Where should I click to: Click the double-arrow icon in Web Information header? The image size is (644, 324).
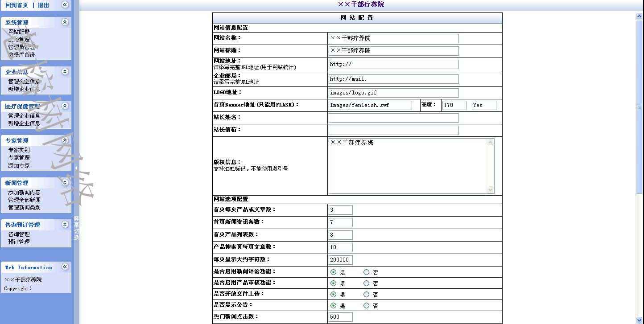click(x=65, y=267)
